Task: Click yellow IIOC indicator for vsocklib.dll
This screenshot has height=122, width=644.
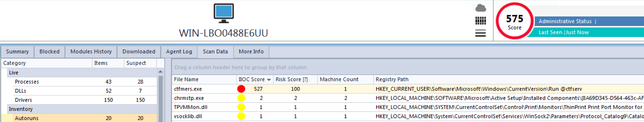Action: pyautogui.click(x=241, y=116)
